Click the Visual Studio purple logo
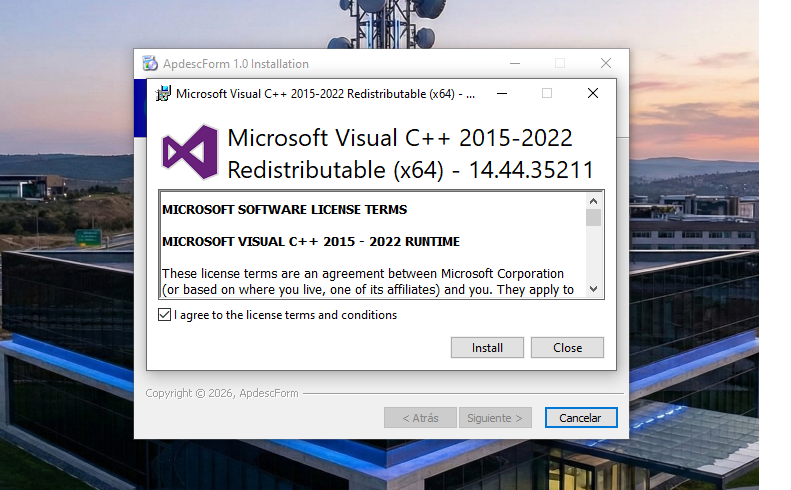Viewport: 791px width, 490px height. point(190,152)
